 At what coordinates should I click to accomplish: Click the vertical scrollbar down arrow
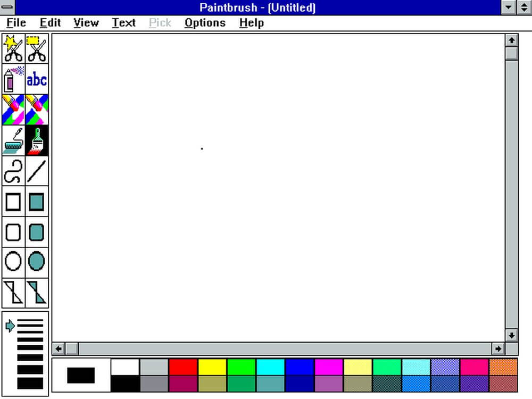tap(511, 335)
